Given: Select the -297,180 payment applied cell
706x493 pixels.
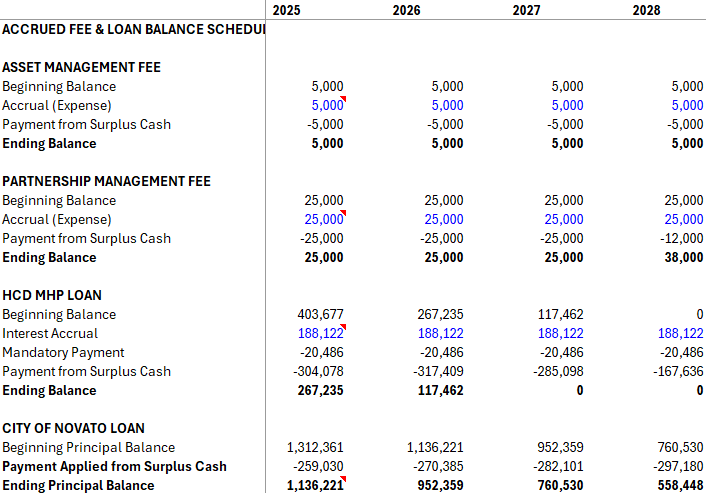Looking at the screenshot, I should [x=678, y=466].
